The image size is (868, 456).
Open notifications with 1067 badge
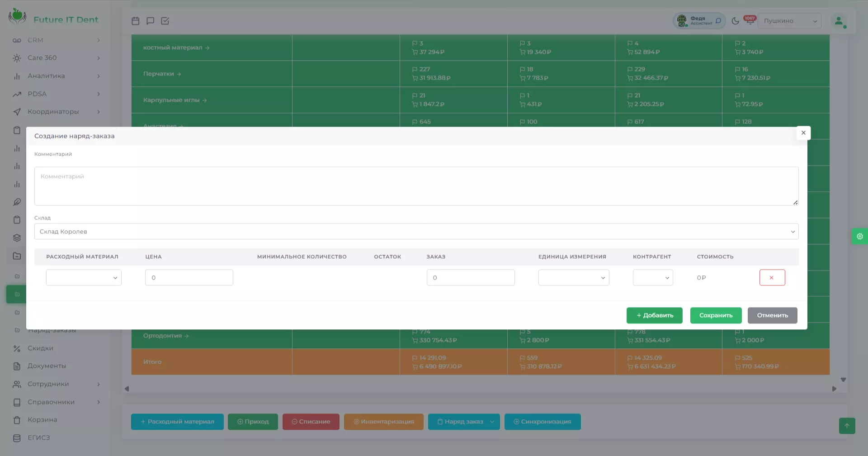click(x=750, y=20)
